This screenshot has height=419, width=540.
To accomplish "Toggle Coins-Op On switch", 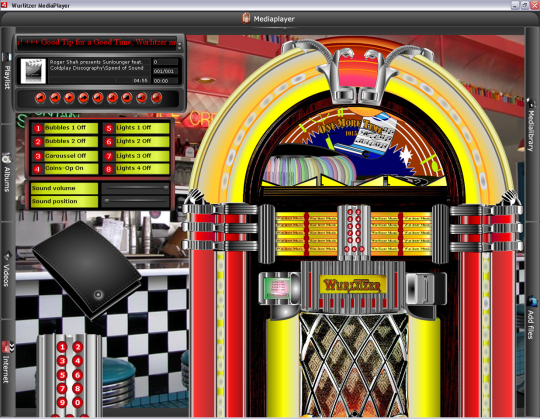I will click(65, 169).
